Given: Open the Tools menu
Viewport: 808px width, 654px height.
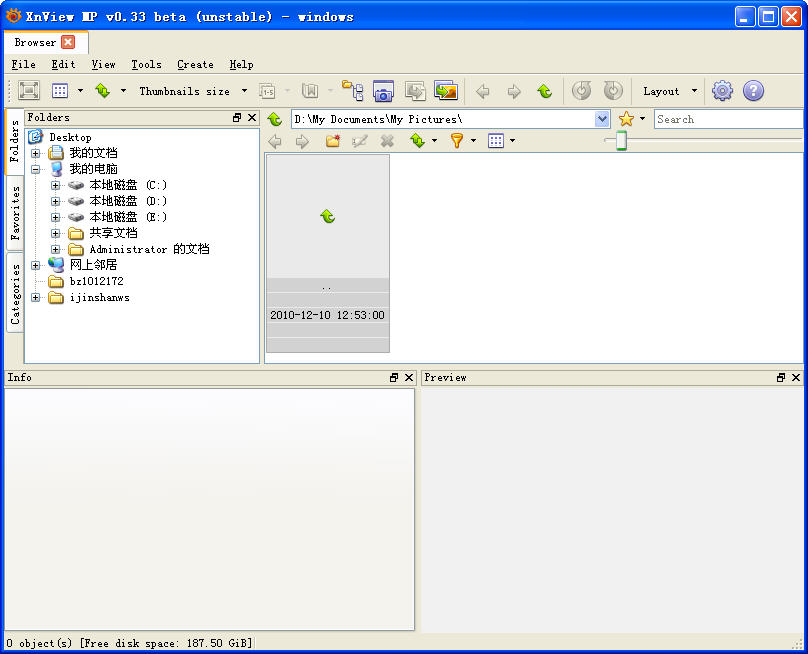Looking at the screenshot, I should pos(146,64).
